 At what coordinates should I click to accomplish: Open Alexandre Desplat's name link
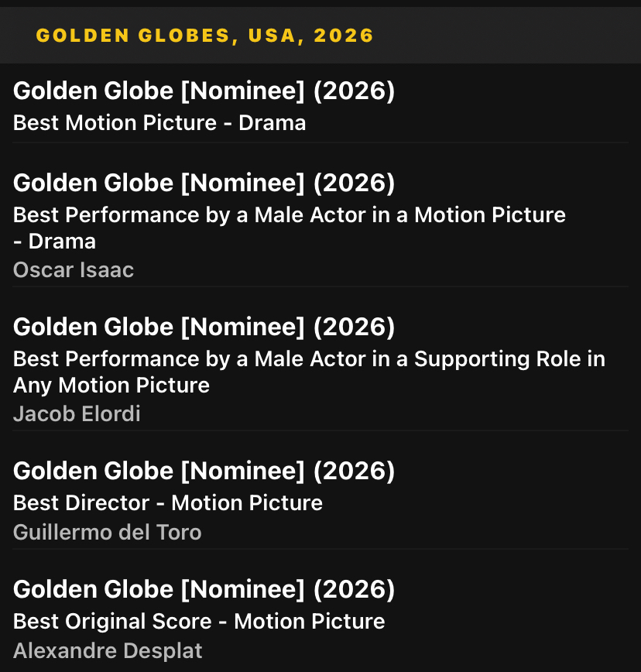point(108,651)
